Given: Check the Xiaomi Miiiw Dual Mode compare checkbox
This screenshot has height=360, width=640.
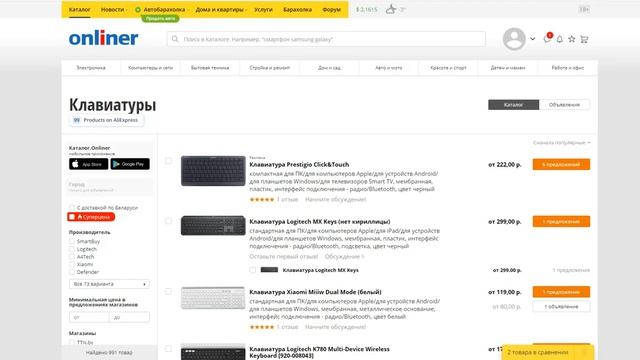Looking at the screenshot, I should tap(168, 291).
